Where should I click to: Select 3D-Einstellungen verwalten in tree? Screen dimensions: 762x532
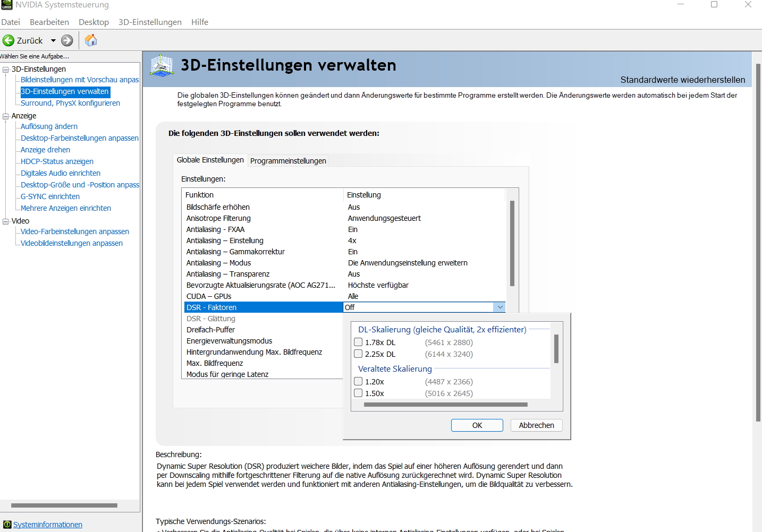tap(65, 91)
